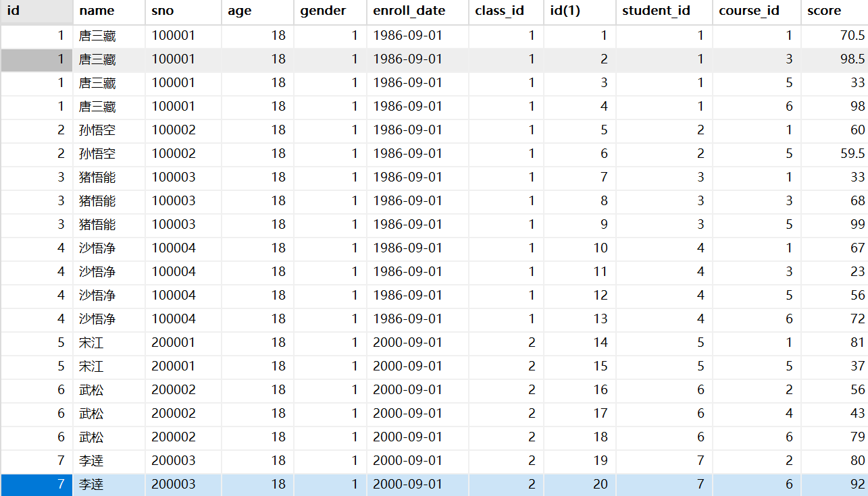The height and width of the screenshot is (496, 868).
Task: Select the name column header
Action: pos(109,11)
